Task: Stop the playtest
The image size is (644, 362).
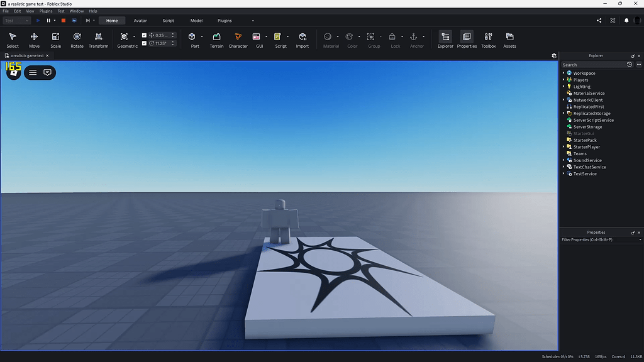Action: 64,21
